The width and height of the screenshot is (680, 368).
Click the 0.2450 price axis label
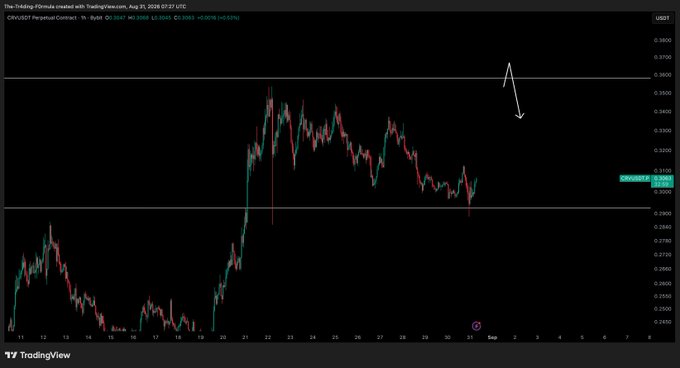tap(662, 322)
